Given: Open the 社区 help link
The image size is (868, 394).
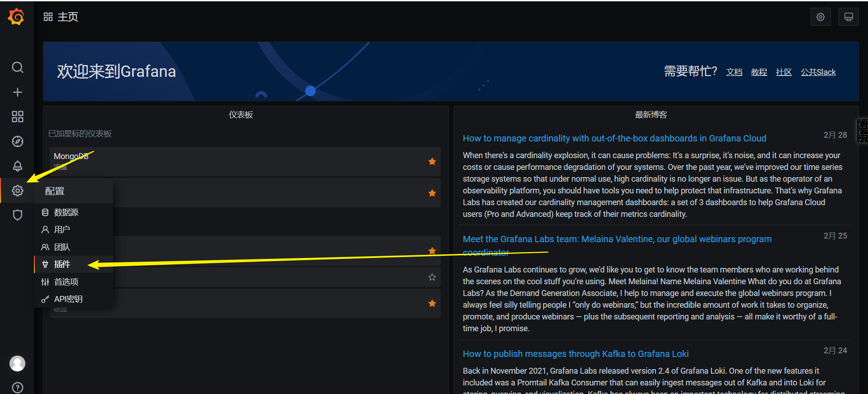Looking at the screenshot, I should point(784,72).
